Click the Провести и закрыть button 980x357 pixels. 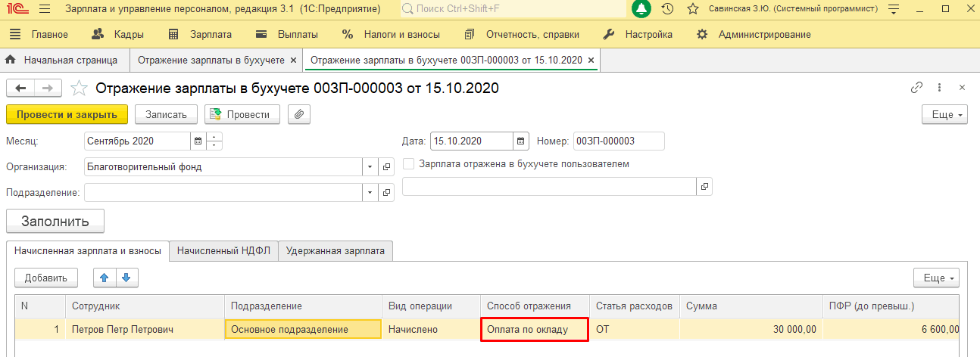point(67,114)
